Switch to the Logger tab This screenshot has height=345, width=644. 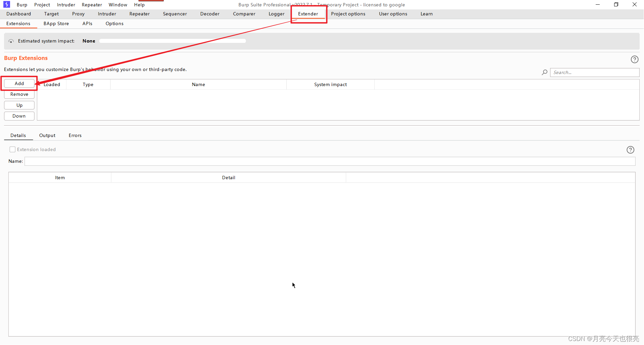276,14
